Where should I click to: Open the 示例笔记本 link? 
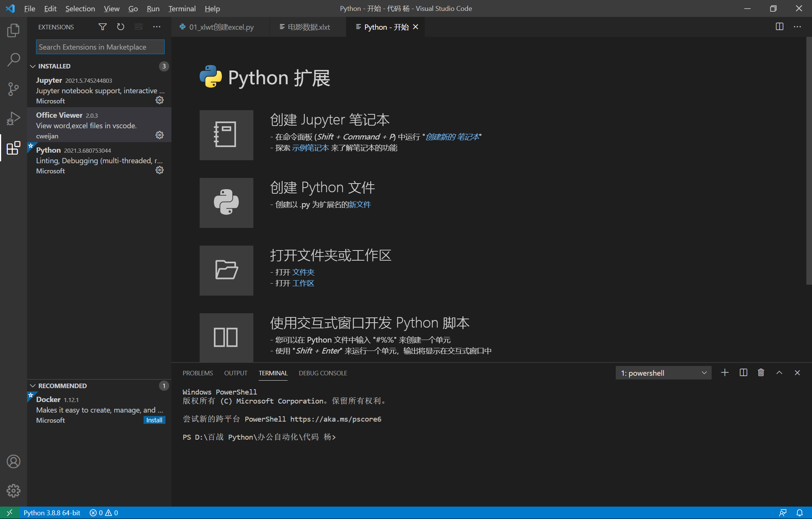point(311,148)
